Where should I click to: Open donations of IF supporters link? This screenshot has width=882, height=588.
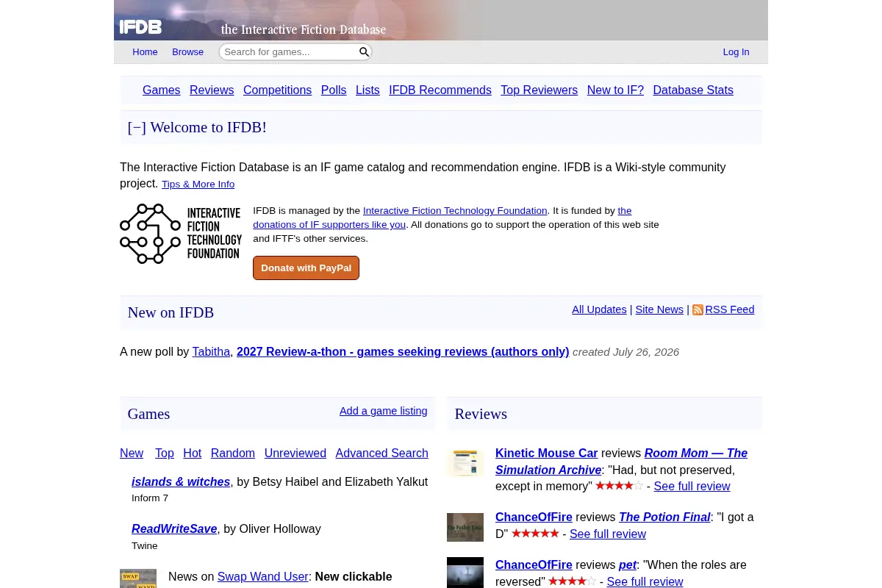tap(329, 225)
